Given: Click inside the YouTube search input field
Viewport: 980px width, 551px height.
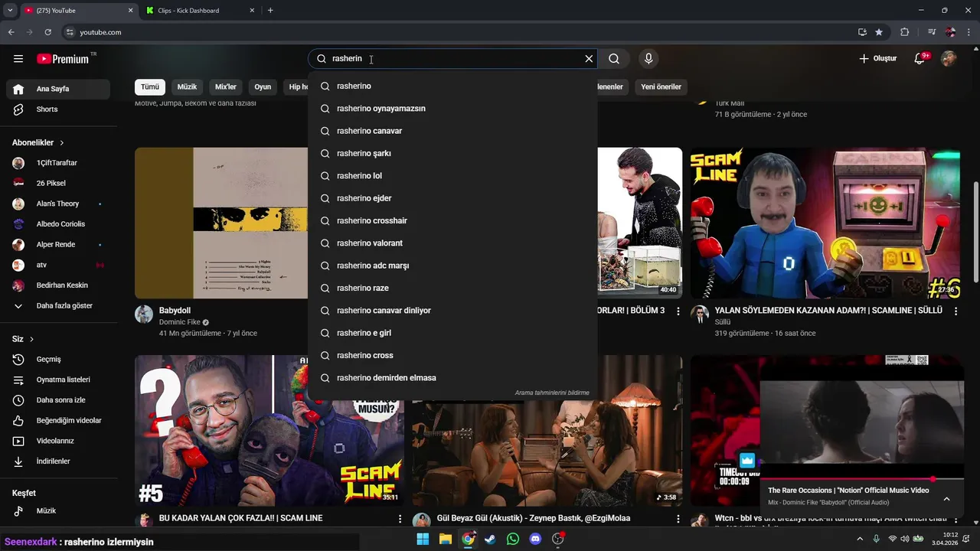Looking at the screenshot, I should tap(452, 59).
